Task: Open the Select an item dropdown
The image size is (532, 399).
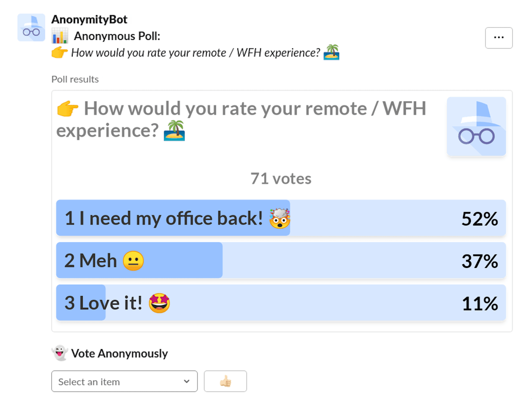Action: 125,381
